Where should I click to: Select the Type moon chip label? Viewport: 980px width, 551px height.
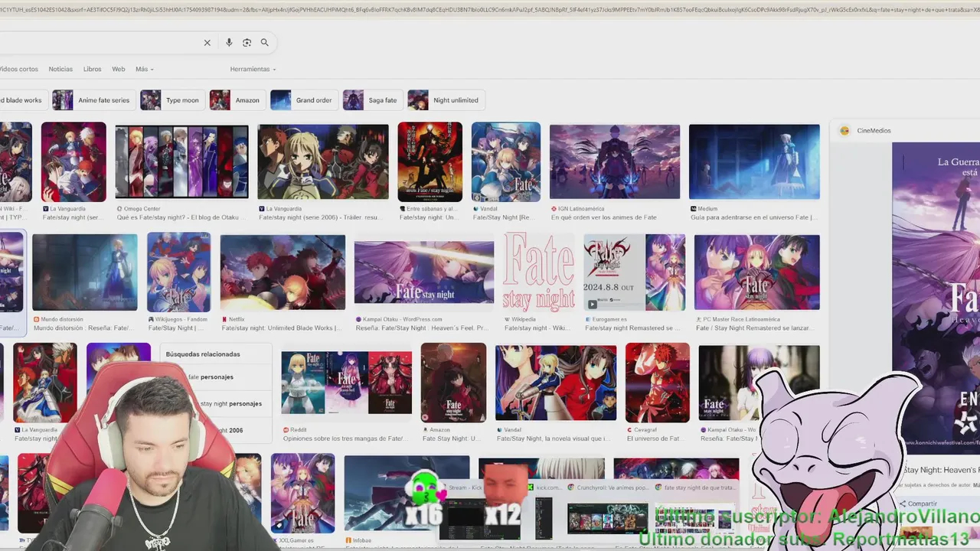pos(182,100)
